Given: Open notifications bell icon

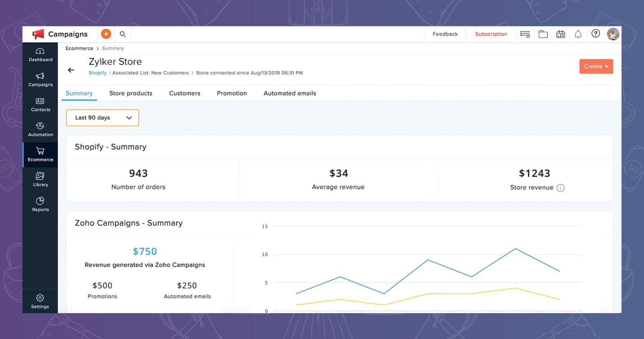Looking at the screenshot, I should (578, 34).
